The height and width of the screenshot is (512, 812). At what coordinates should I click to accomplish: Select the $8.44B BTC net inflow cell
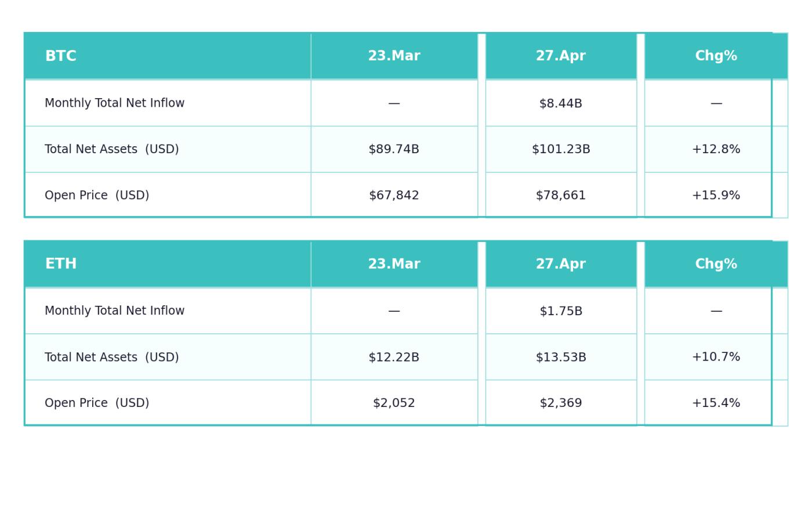tap(560, 103)
